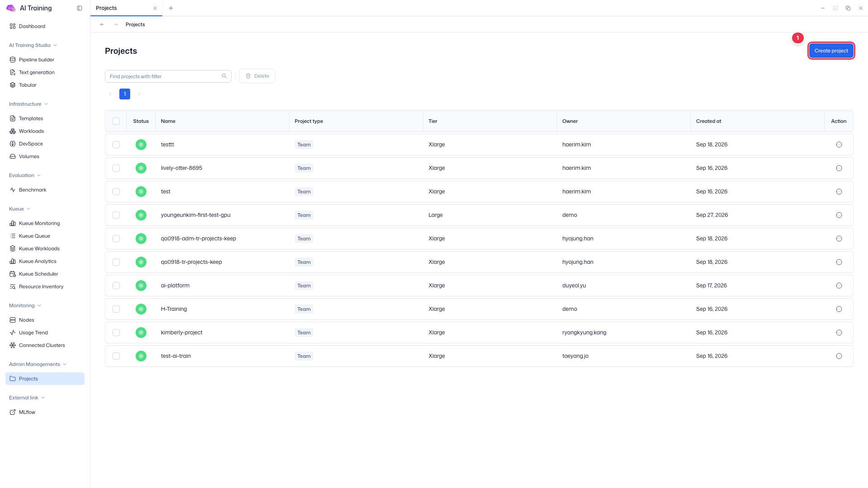Open action menu for ai-platform row
The width and height of the screenshot is (868, 488).
pos(839,286)
